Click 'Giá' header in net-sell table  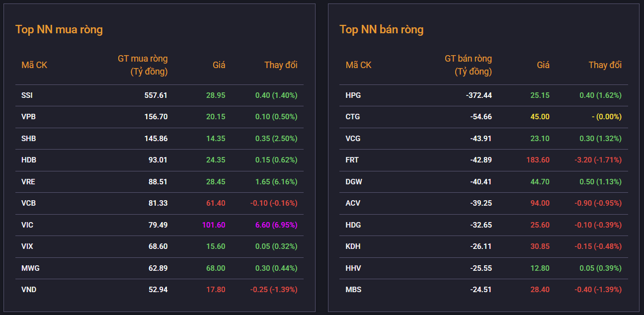[x=543, y=65]
